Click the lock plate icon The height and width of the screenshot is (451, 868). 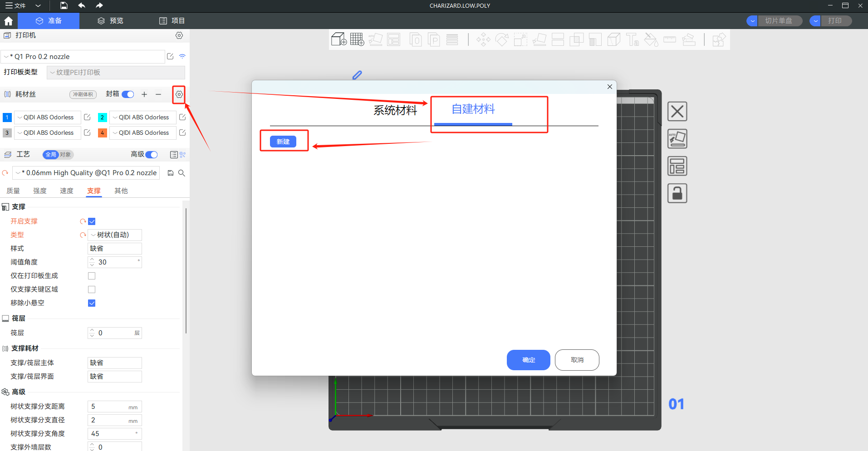[677, 193]
